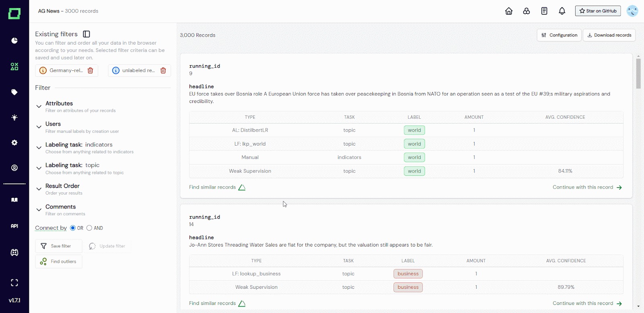The width and height of the screenshot is (644, 313).
Task: Continue with record running_id 14
Action: pos(587,303)
